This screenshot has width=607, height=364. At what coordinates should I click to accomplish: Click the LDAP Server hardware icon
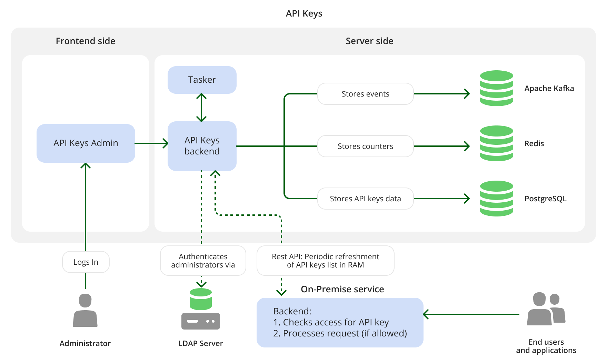201,321
